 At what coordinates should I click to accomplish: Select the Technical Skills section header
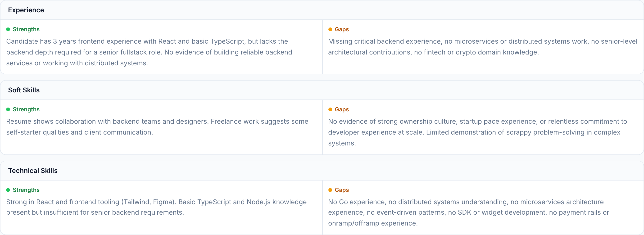[33, 171]
